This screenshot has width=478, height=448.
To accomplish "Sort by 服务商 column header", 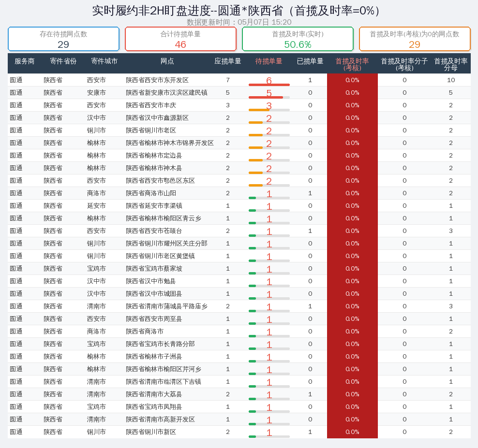I will click(x=24, y=61).
